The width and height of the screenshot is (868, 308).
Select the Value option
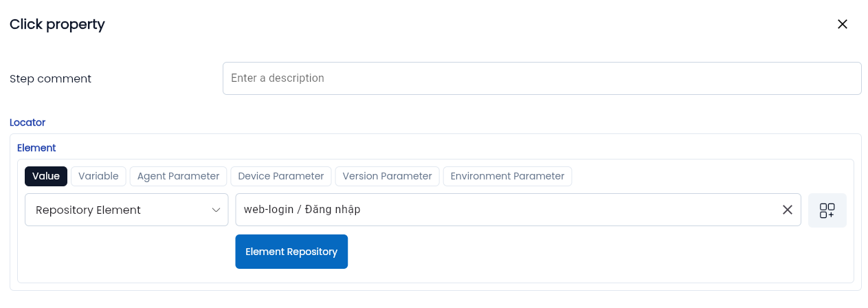pos(46,176)
